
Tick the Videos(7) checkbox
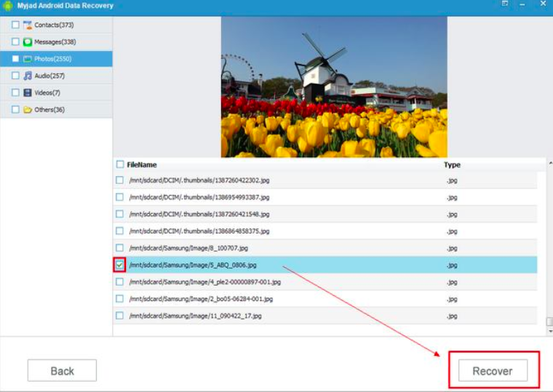click(x=15, y=92)
